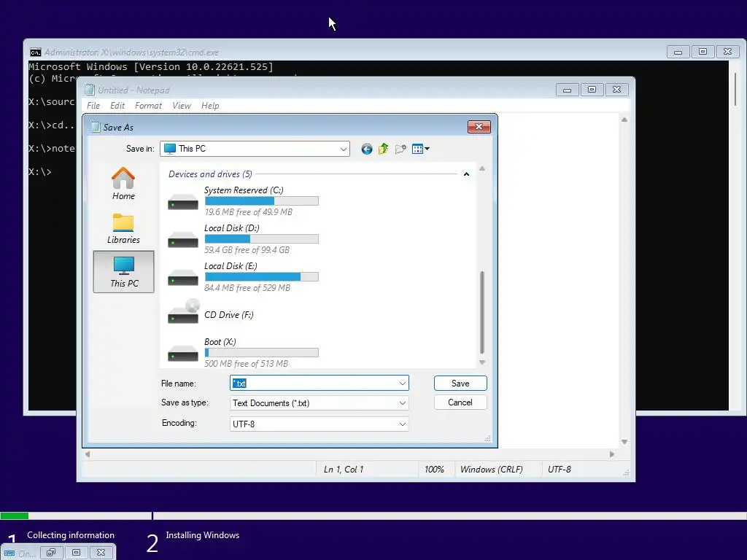Go up one folder level icon
747x560 pixels.
[x=384, y=149]
